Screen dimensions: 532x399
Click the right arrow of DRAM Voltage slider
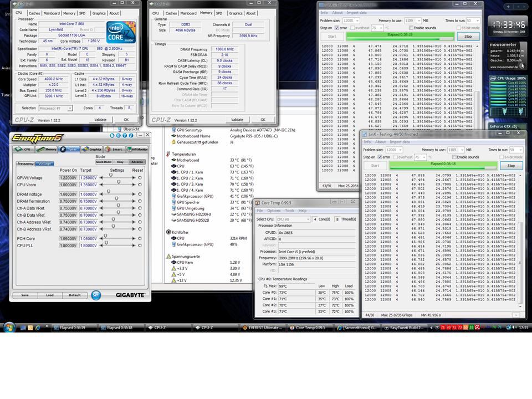coord(134,195)
